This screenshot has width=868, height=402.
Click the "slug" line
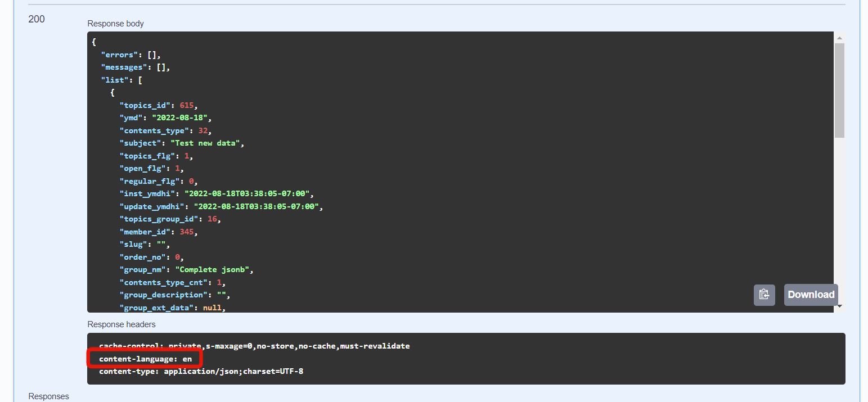(145, 245)
